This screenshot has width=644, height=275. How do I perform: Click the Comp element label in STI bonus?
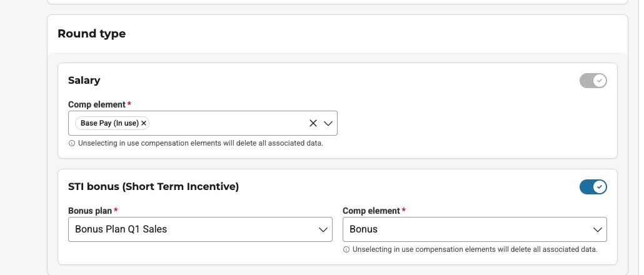point(371,211)
